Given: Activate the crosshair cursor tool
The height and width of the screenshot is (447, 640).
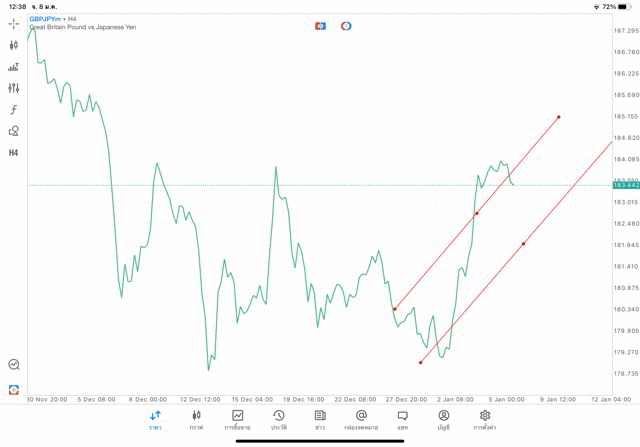Looking at the screenshot, I should (14, 23).
